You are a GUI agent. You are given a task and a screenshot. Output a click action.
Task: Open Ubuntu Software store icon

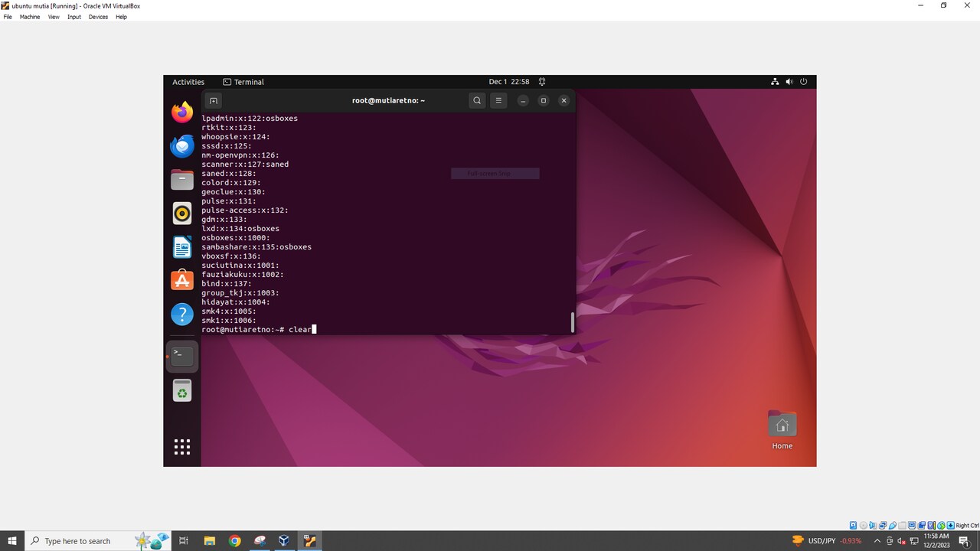182,280
